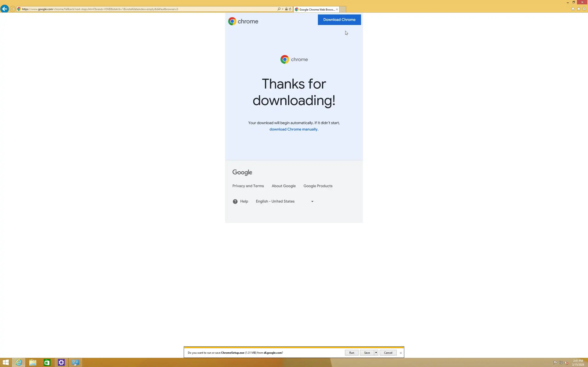Click the Windows Start button

tap(6, 362)
